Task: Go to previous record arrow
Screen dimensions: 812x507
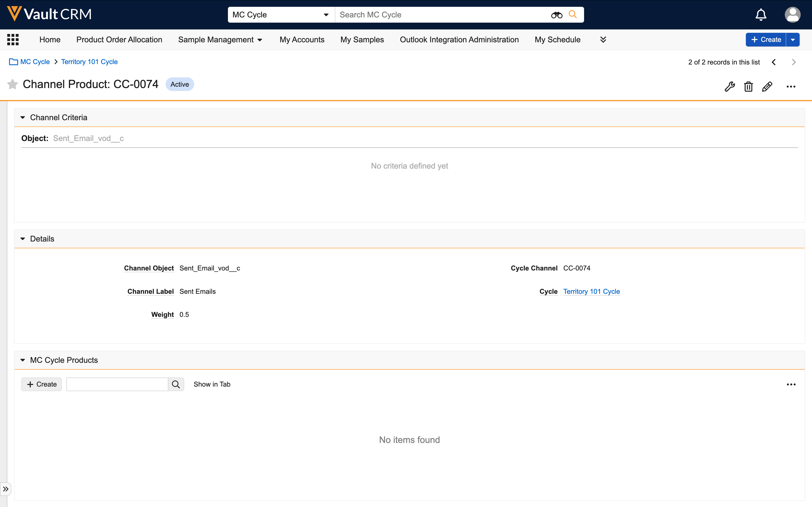Action: click(x=774, y=62)
